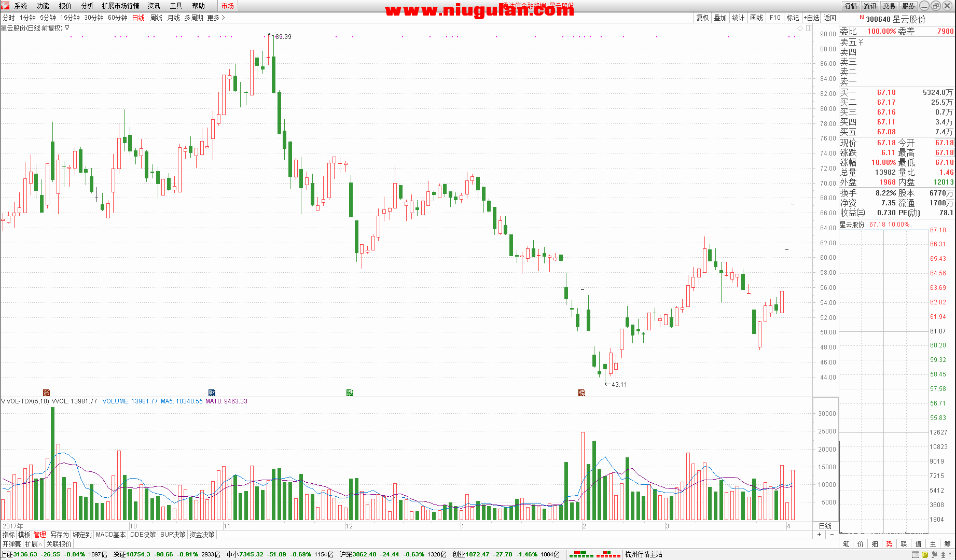Select the 资金决策 indicator tab

(202, 535)
